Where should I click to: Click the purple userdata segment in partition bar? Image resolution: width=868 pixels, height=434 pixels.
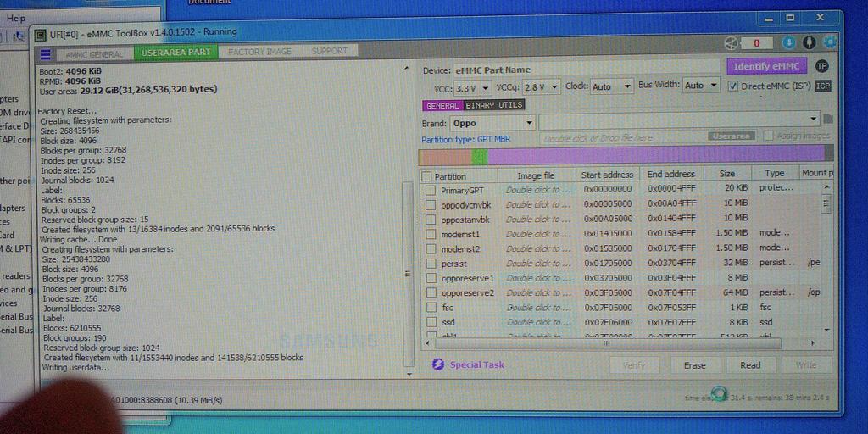(657, 154)
